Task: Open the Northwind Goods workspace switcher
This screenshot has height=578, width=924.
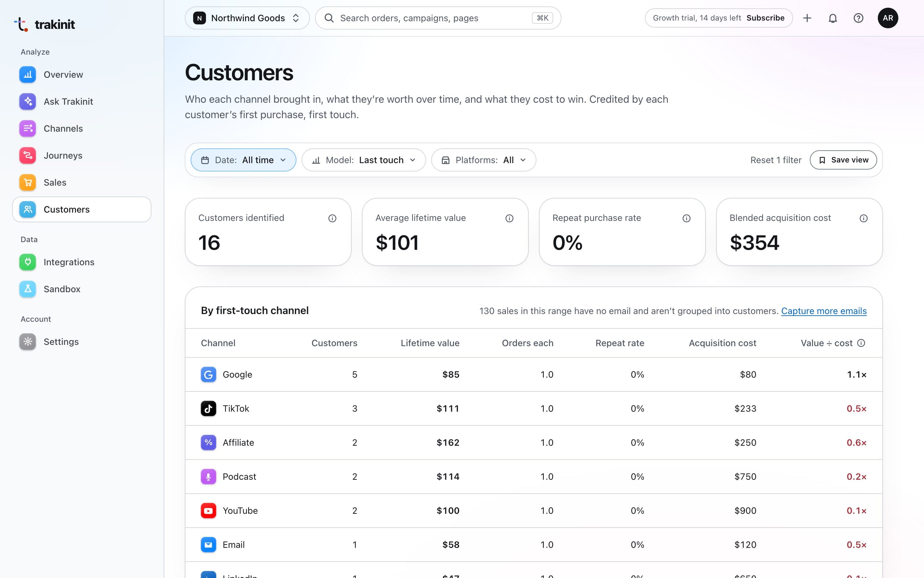Action: click(247, 18)
